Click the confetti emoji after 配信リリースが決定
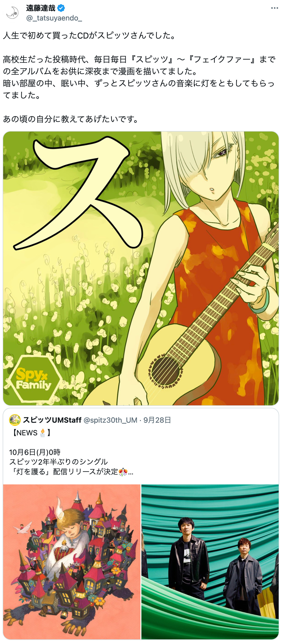 [x=123, y=472]
